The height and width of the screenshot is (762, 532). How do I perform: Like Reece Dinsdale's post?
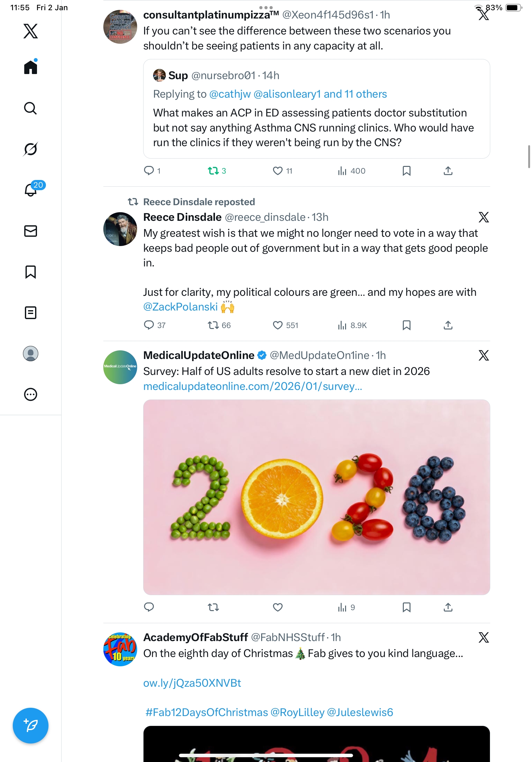[x=277, y=325]
